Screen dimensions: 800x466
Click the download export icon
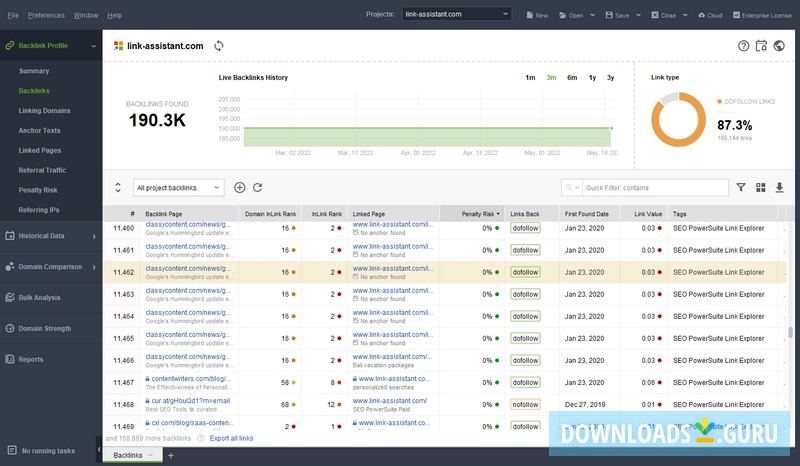[x=780, y=187]
